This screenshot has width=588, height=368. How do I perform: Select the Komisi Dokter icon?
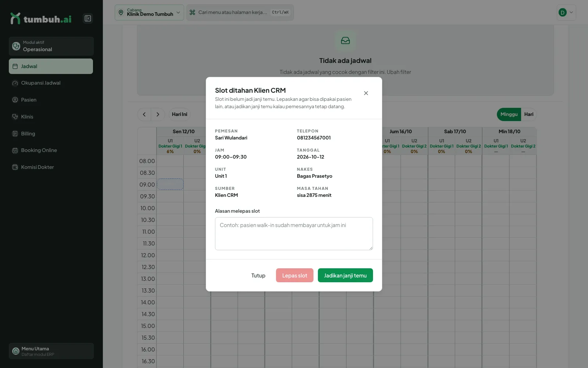point(15,167)
